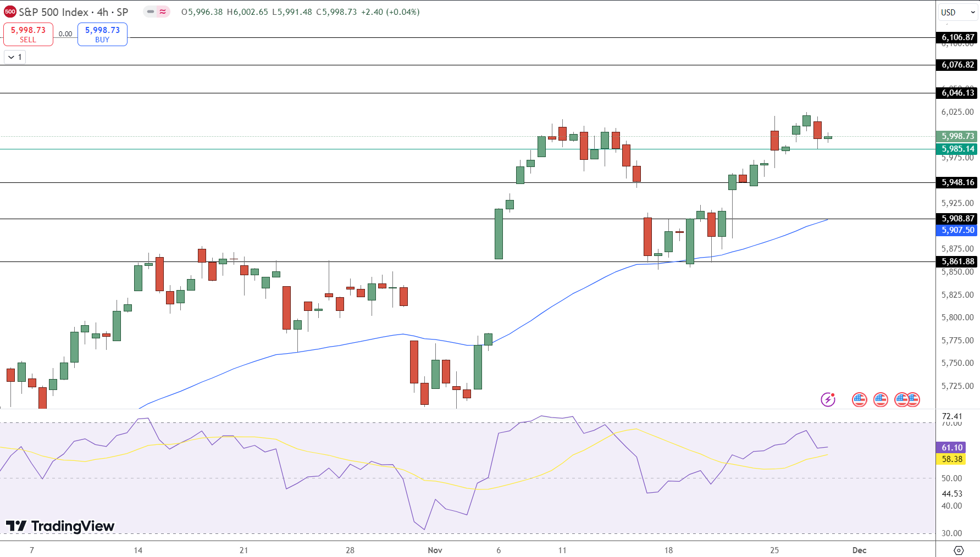This screenshot has width=980, height=557.
Task: Select the 6,076.82 price line label
Action: click(x=957, y=65)
